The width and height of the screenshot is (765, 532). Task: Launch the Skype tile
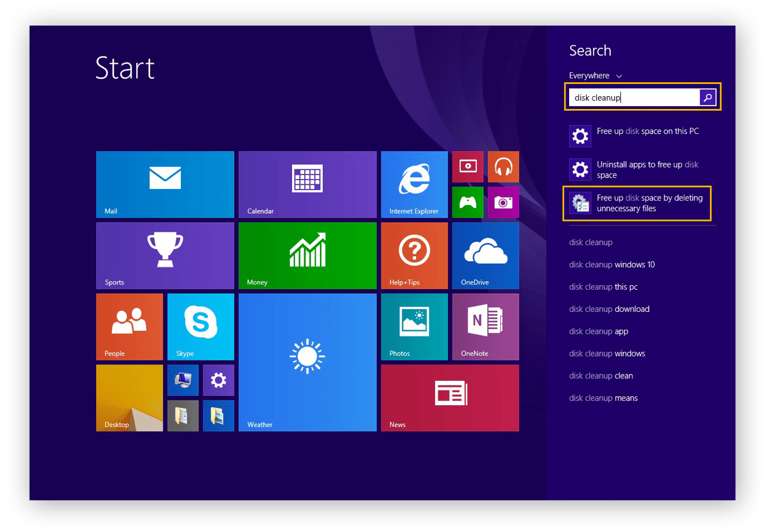coord(201,327)
